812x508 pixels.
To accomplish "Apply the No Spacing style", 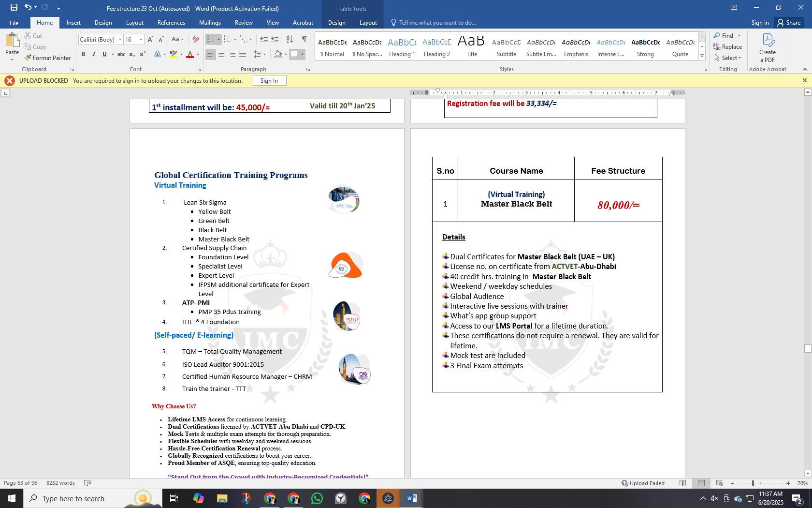I will coord(367,47).
